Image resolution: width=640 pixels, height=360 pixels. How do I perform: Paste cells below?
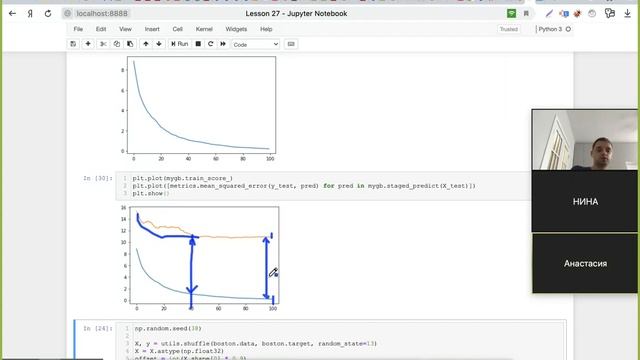tap(130, 44)
